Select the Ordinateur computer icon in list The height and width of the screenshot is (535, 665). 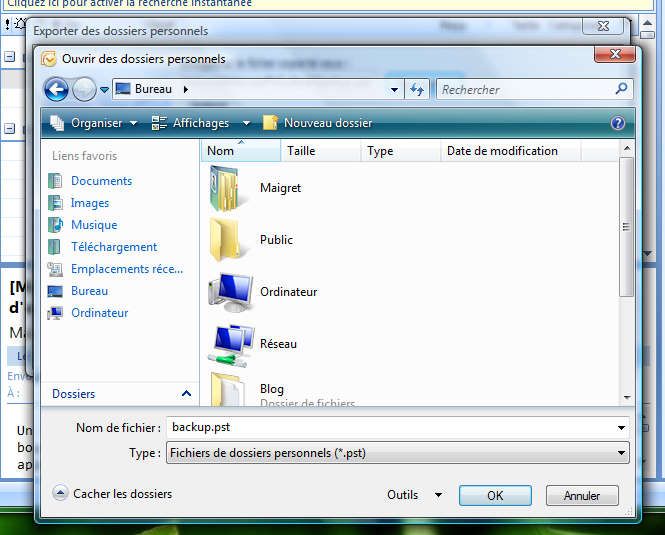coord(232,293)
